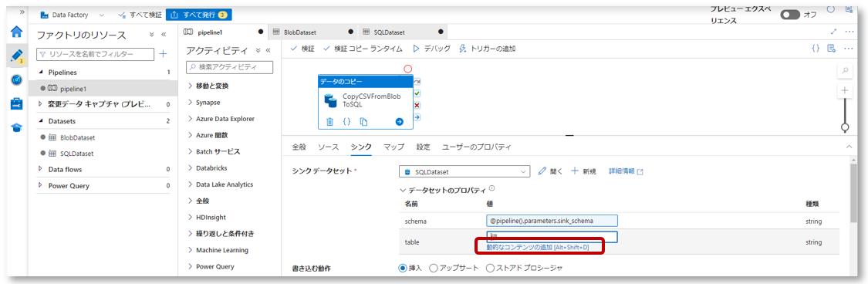Open the 設定 properties tab
868x284 pixels.
[x=423, y=147]
